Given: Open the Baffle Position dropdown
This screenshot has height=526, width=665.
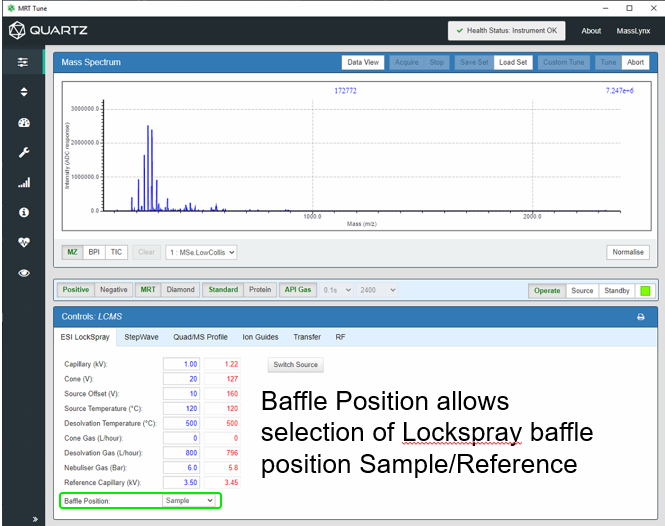Looking at the screenshot, I should (x=190, y=499).
